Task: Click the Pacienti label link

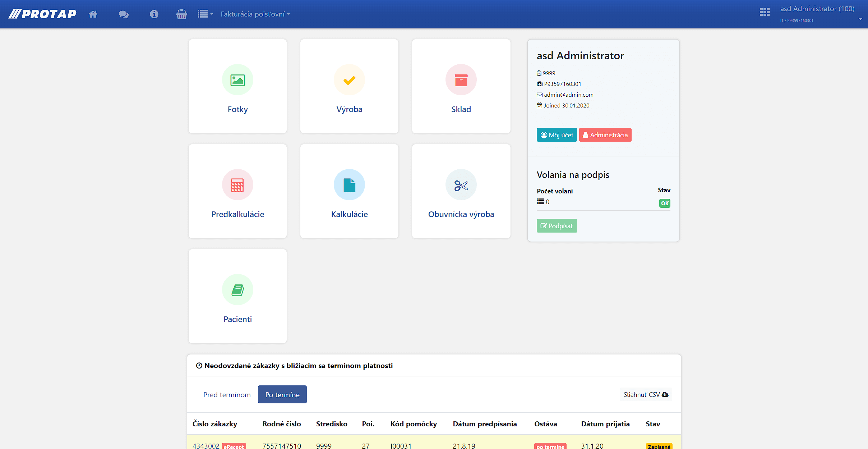Action: coord(237,319)
